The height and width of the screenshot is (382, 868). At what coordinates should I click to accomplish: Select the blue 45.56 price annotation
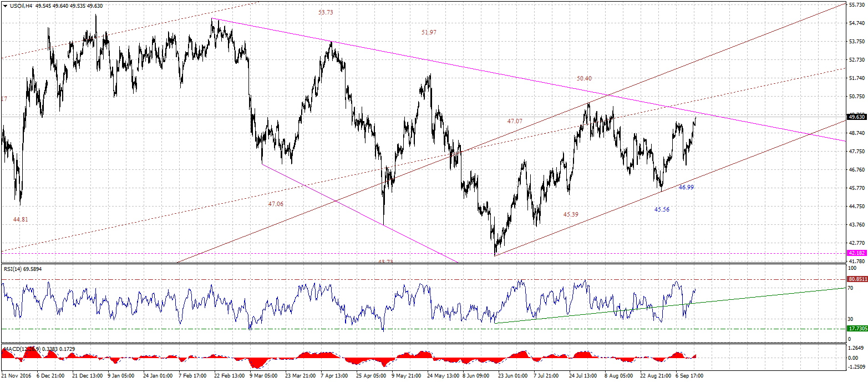coord(662,209)
